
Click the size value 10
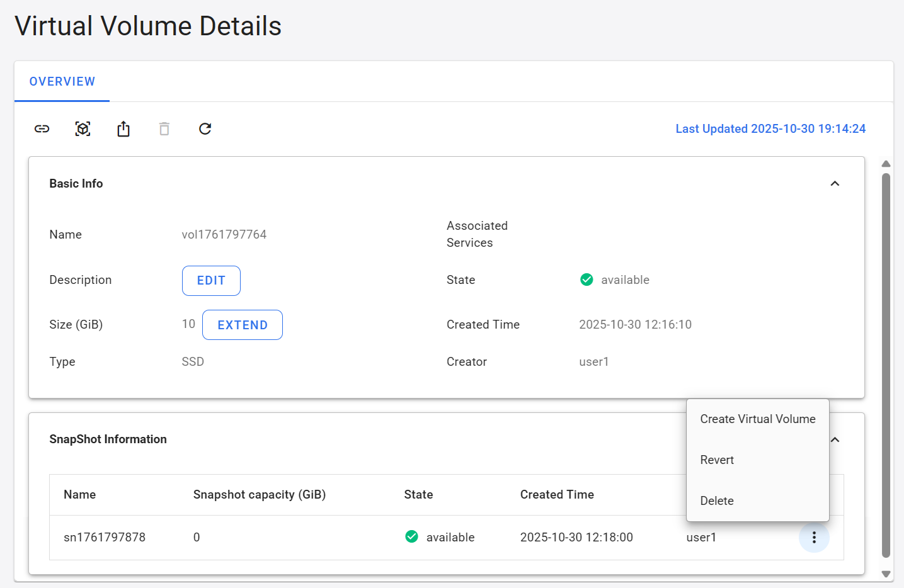(x=188, y=324)
